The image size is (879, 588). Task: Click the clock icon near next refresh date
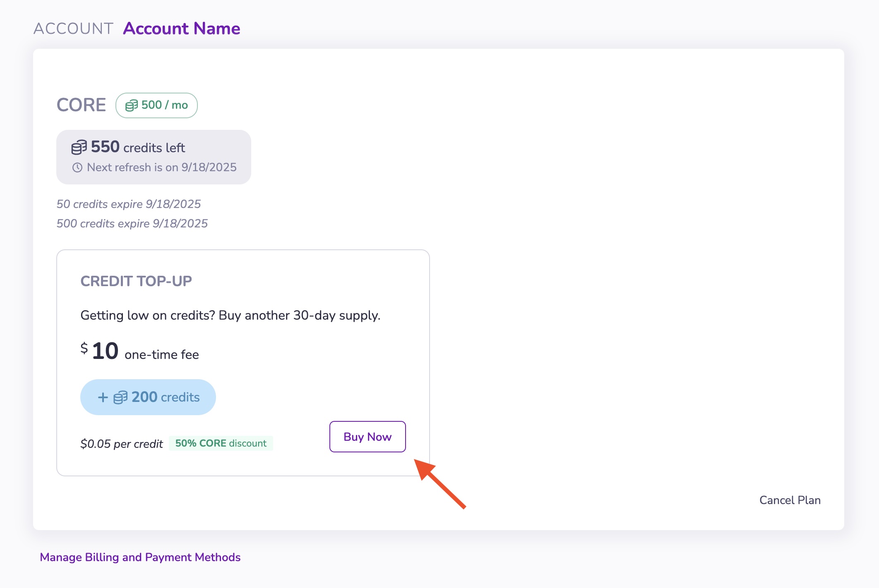pyautogui.click(x=77, y=167)
